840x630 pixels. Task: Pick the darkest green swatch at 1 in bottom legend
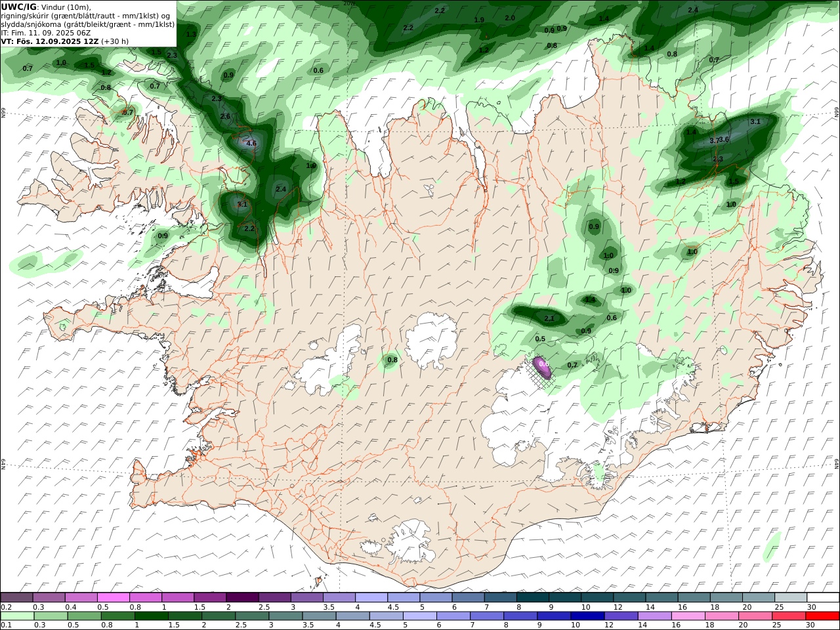pos(151,616)
